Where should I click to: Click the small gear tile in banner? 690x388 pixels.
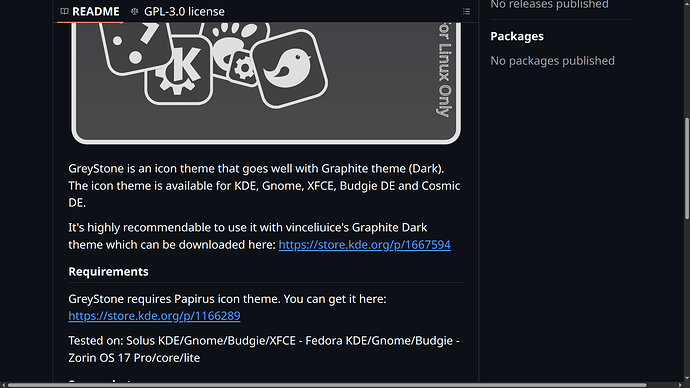coord(243,68)
